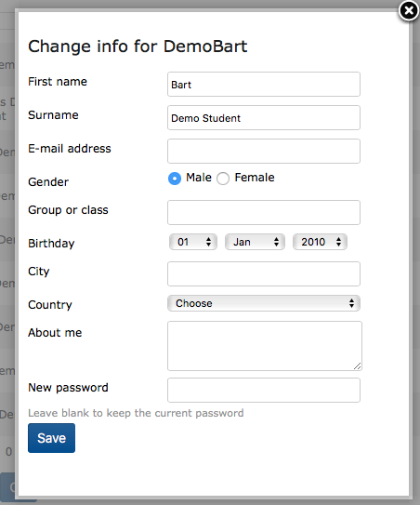This screenshot has height=505, width=420.
Task: Close the Change info dialog
Action: point(409,10)
